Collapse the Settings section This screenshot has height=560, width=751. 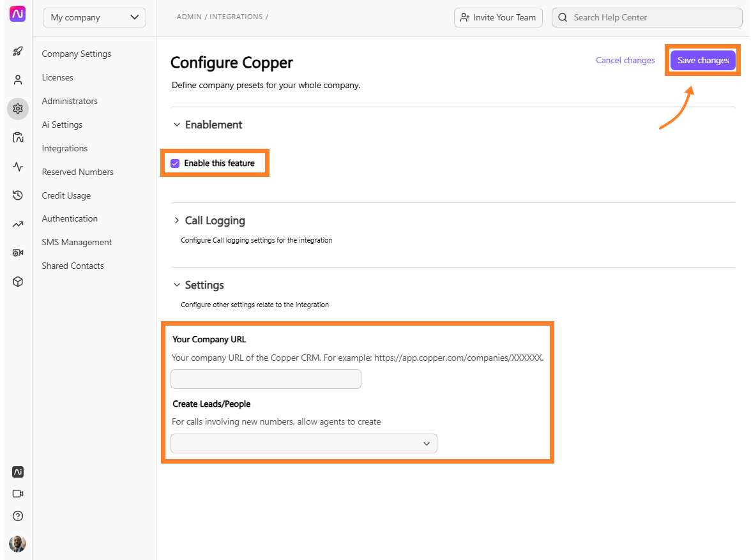[177, 285]
